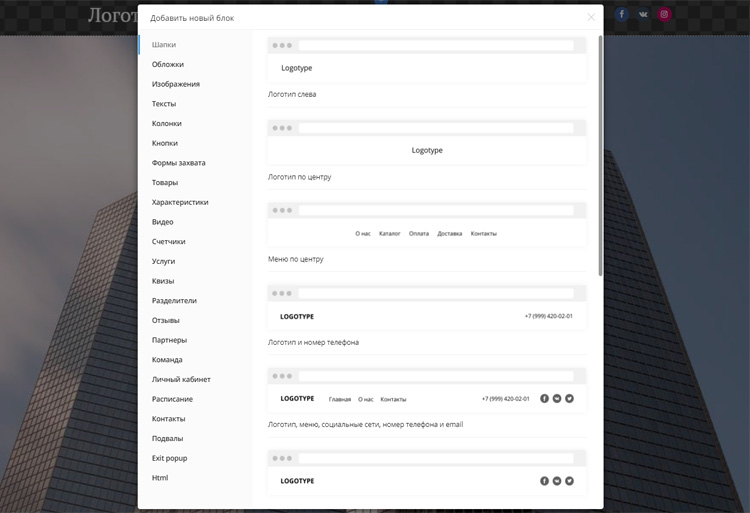Open the 'Exit popup' category
Image resolution: width=750 pixels, height=513 pixels.
click(169, 458)
